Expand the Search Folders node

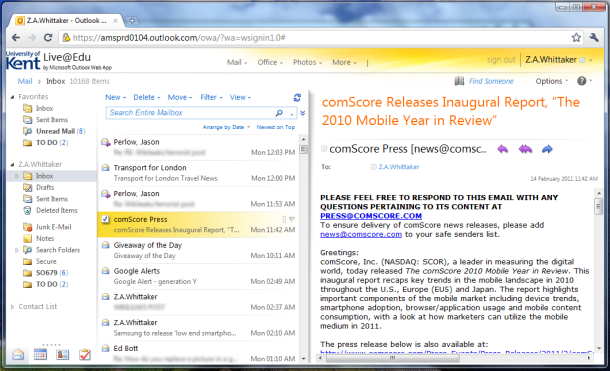(x=17, y=250)
